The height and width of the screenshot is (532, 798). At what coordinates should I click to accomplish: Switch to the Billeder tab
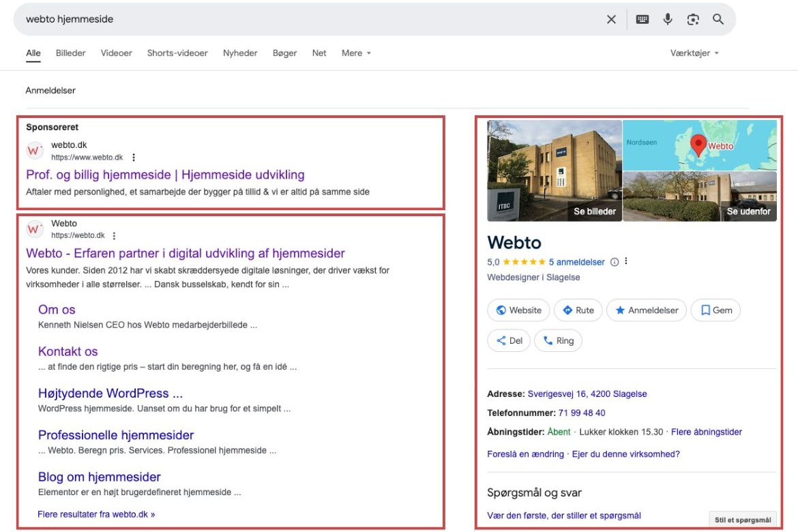(71, 53)
